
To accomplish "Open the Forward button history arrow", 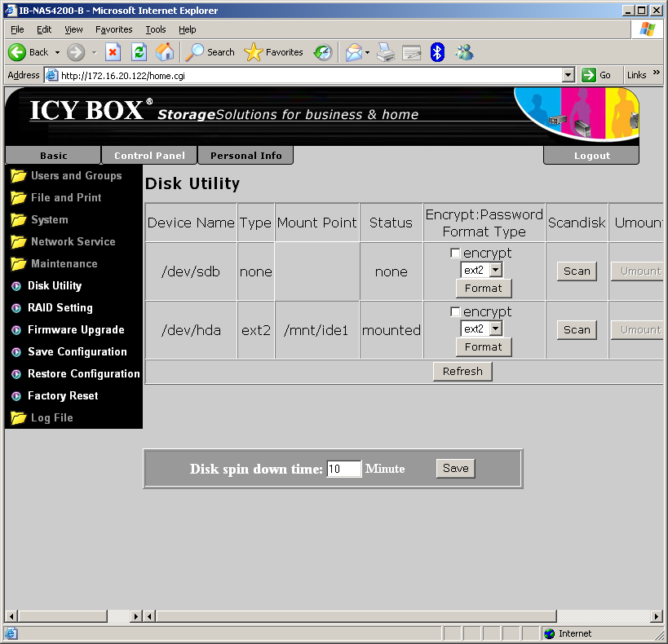I will [95, 53].
